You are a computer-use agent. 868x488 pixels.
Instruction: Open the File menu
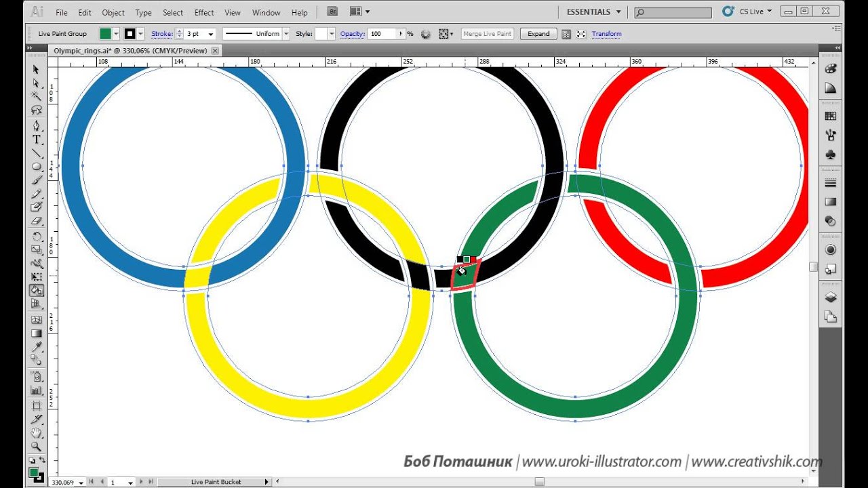[x=62, y=12]
